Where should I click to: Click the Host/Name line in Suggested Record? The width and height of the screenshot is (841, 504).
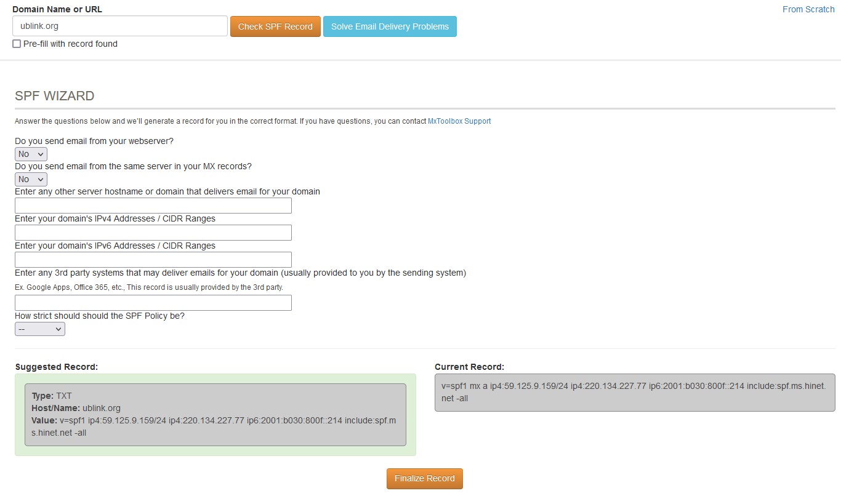pos(76,408)
